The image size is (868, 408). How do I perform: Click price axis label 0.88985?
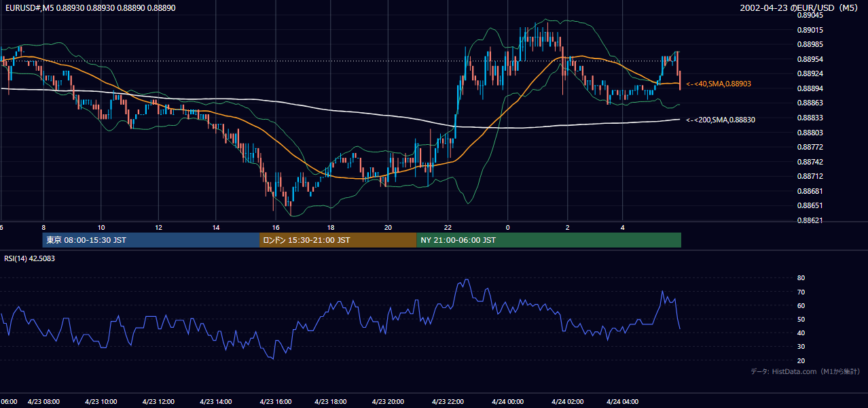click(810, 44)
